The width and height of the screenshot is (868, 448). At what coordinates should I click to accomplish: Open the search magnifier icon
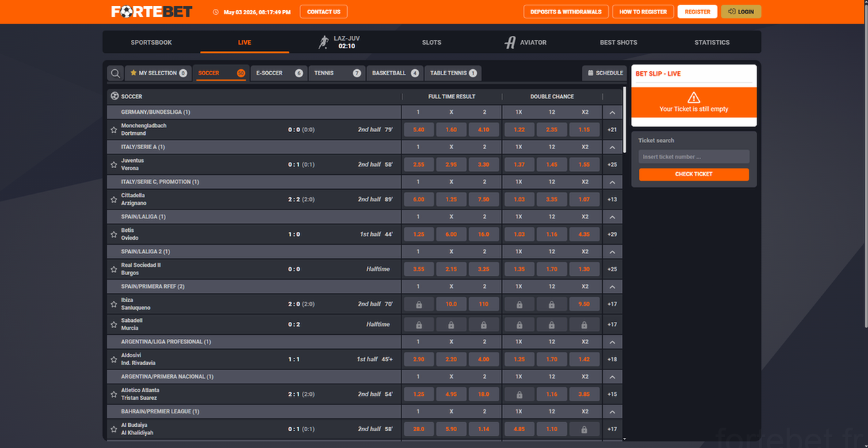(116, 73)
